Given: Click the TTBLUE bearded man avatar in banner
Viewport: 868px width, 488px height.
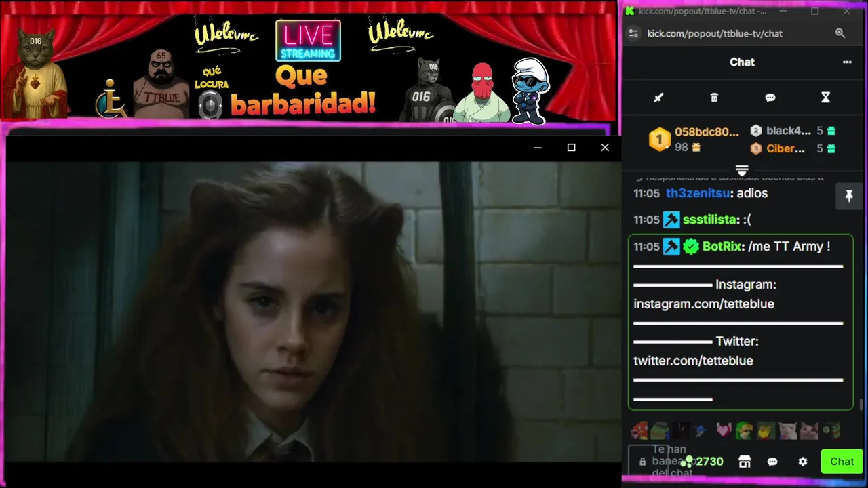Looking at the screenshot, I should [161, 84].
